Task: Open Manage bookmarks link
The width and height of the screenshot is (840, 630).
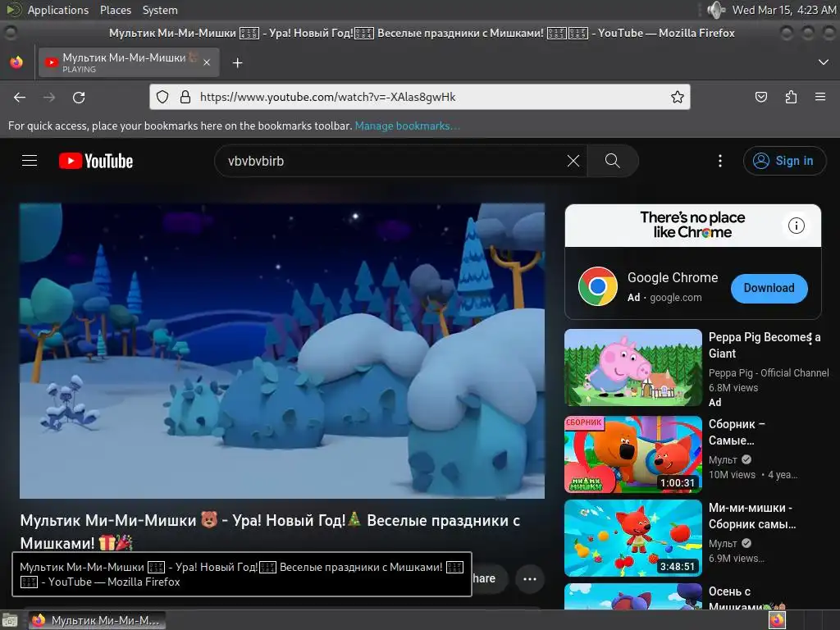Action: point(407,126)
